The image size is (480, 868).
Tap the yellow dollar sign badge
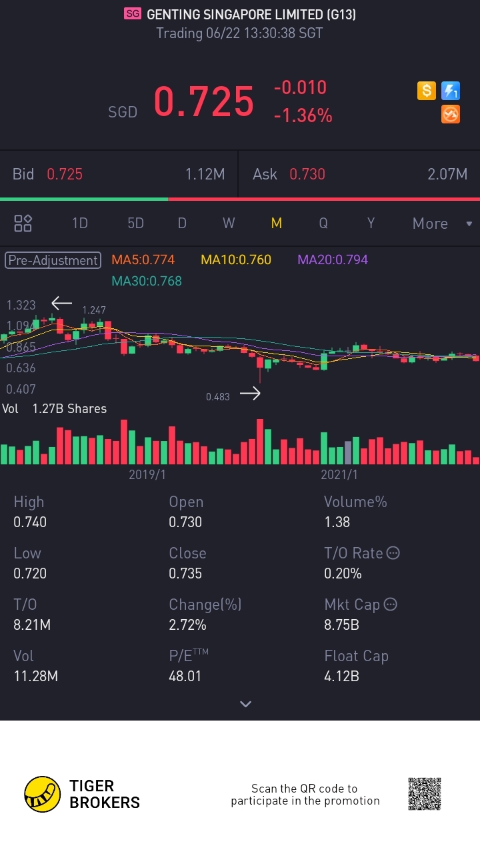427,91
